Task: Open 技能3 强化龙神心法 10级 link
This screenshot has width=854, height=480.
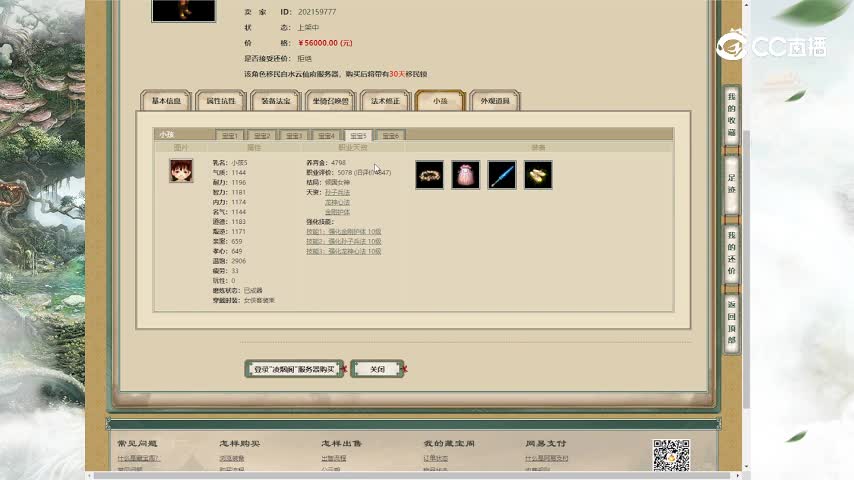Action: (344, 251)
